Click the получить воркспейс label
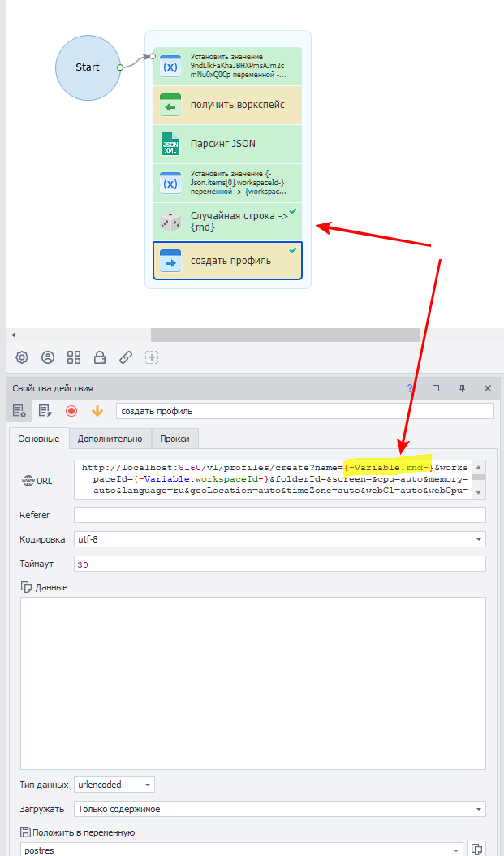 tap(237, 105)
